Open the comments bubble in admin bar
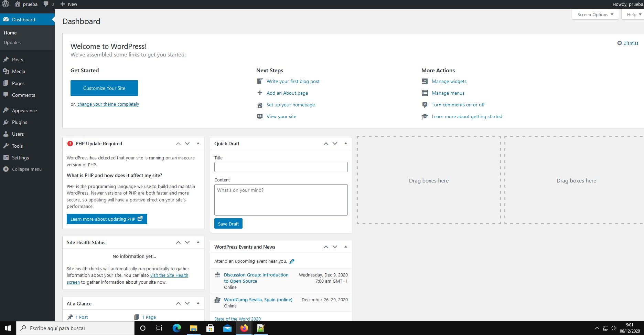 49,4
